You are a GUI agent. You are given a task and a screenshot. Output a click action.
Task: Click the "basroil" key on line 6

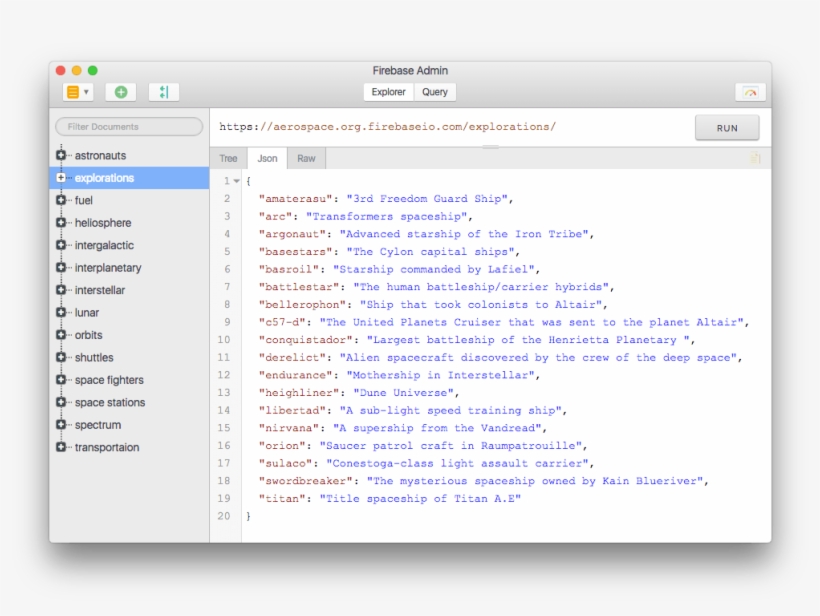[289, 269]
